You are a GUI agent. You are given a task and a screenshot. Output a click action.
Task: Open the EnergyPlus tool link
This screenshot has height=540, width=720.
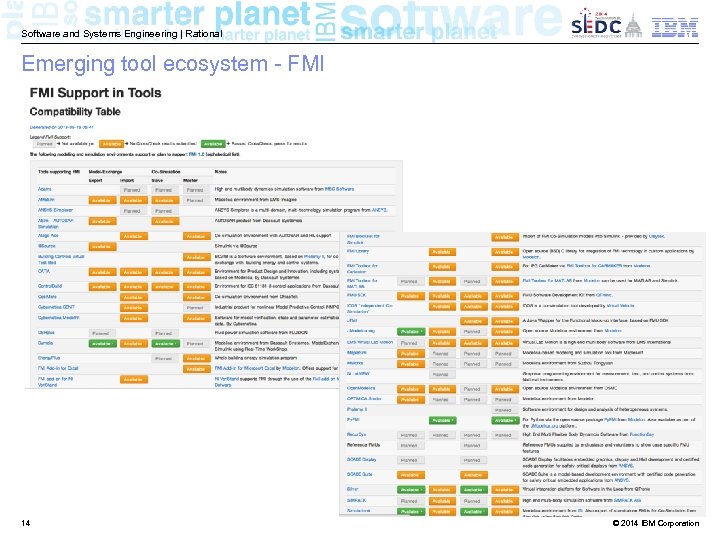[x=49, y=358]
